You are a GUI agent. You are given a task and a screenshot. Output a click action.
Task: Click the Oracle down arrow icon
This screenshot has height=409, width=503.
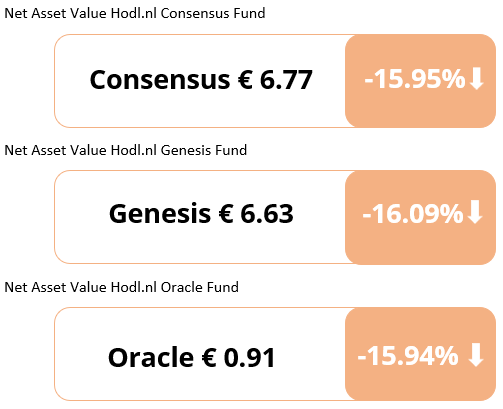pos(476,355)
